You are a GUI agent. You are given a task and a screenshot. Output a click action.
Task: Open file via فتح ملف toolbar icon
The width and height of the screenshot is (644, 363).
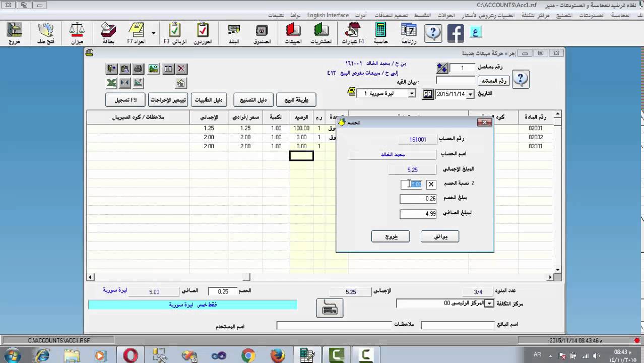(x=46, y=33)
